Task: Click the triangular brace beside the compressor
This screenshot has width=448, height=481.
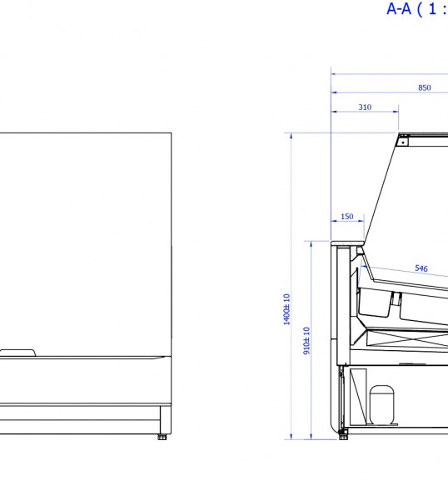Action: (358, 397)
